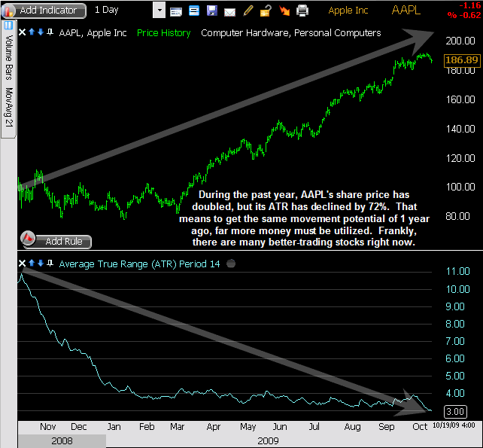This screenshot has height=448, width=483.
Task: Click the AAPL ticker symbol field
Action: [406, 11]
